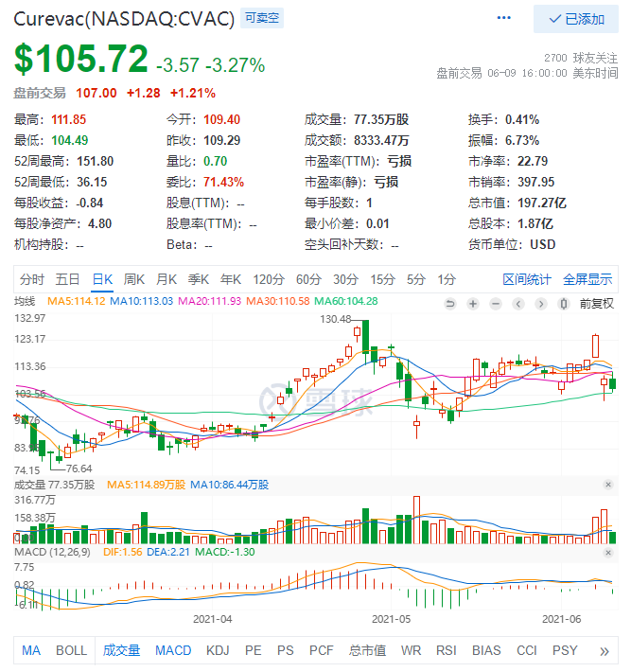This screenshot has height=672, width=631.
Task: Enable the KDJ indicator
Action: (218, 650)
